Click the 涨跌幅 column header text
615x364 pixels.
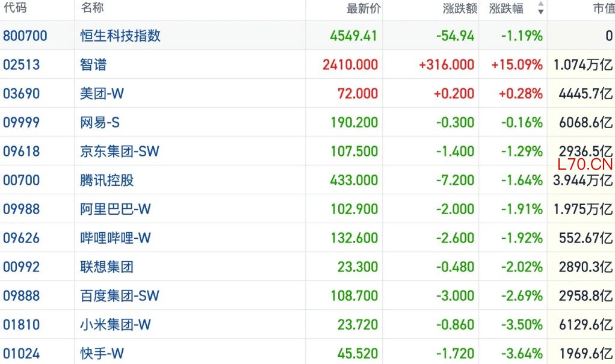click(x=506, y=8)
